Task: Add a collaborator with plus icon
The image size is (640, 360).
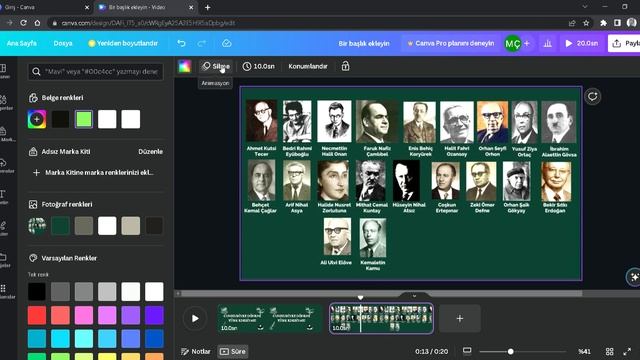Action: [x=527, y=43]
